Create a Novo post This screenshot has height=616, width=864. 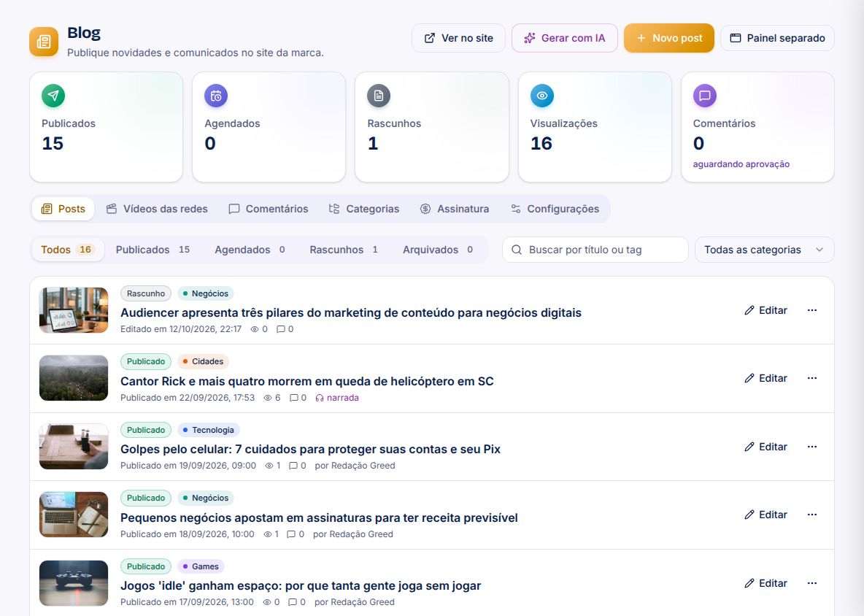coord(669,38)
